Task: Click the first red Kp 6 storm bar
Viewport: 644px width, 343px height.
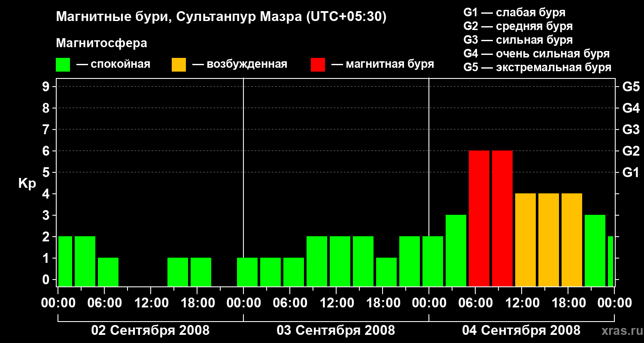Action: 479,219
